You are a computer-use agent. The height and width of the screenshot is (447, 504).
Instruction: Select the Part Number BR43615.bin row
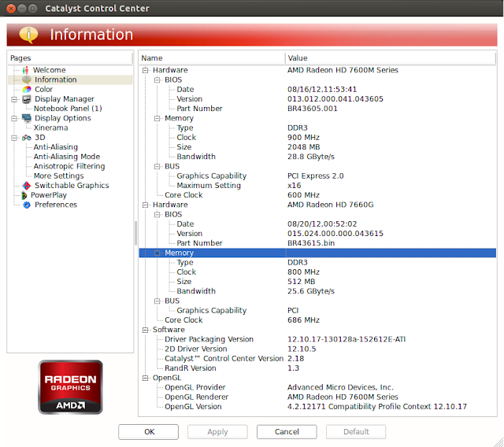pyautogui.click(x=317, y=243)
